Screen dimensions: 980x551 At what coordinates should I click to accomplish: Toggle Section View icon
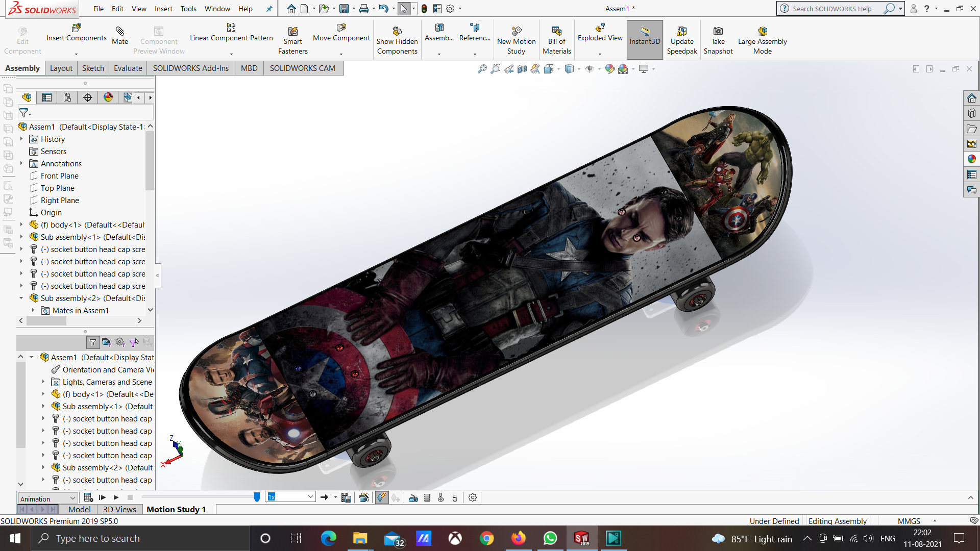click(x=522, y=69)
